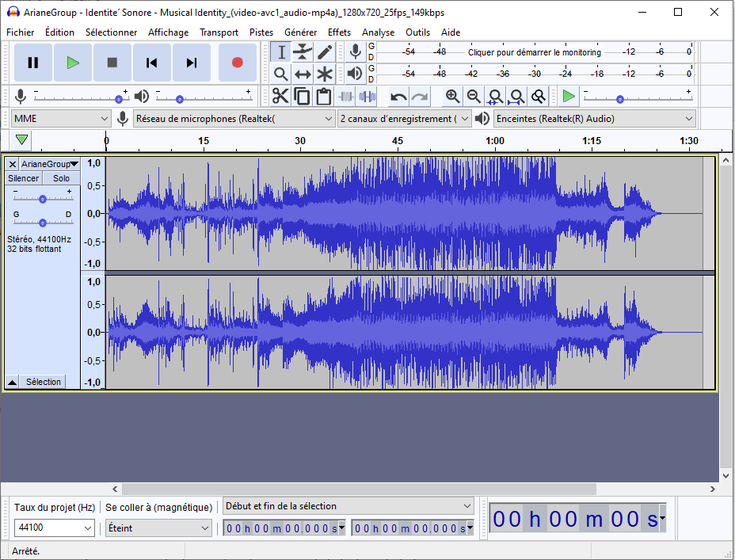Skip to end of the track
The height and width of the screenshot is (560, 735).
[191, 63]
